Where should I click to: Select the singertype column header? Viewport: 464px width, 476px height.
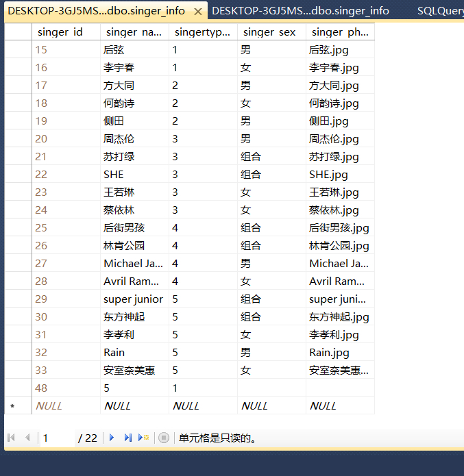(x=204, y=32)
